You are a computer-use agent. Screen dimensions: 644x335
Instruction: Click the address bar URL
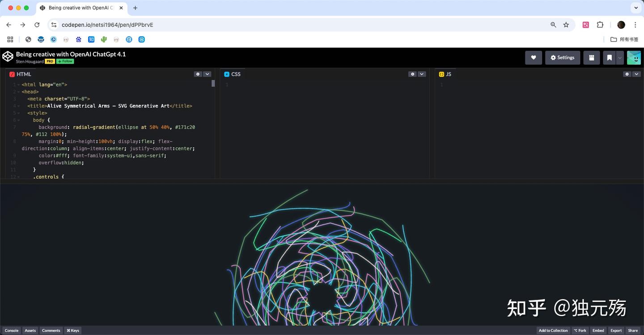107,25
